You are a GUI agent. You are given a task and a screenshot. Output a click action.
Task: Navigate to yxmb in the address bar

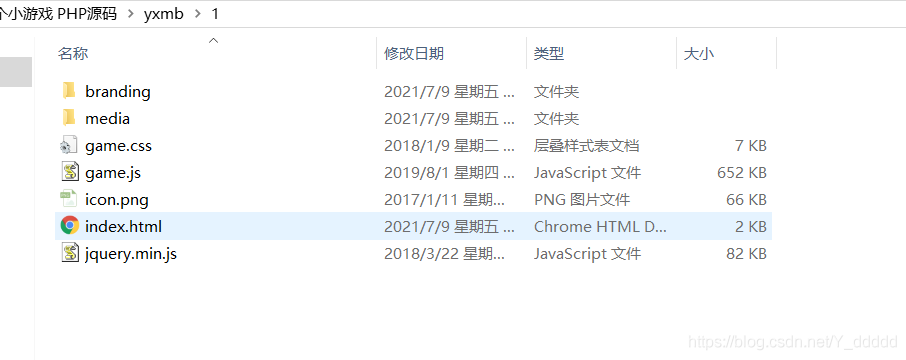point(164,13)
